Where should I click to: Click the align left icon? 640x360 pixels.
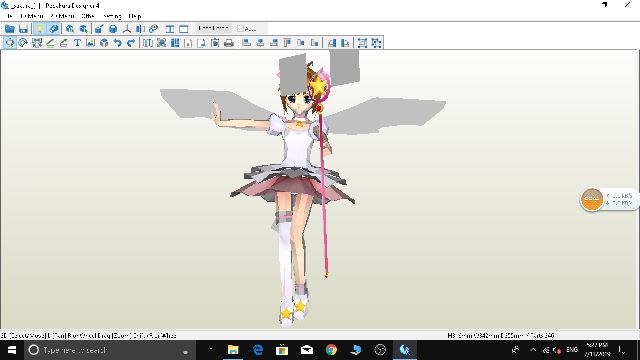(x=247, y=42)
